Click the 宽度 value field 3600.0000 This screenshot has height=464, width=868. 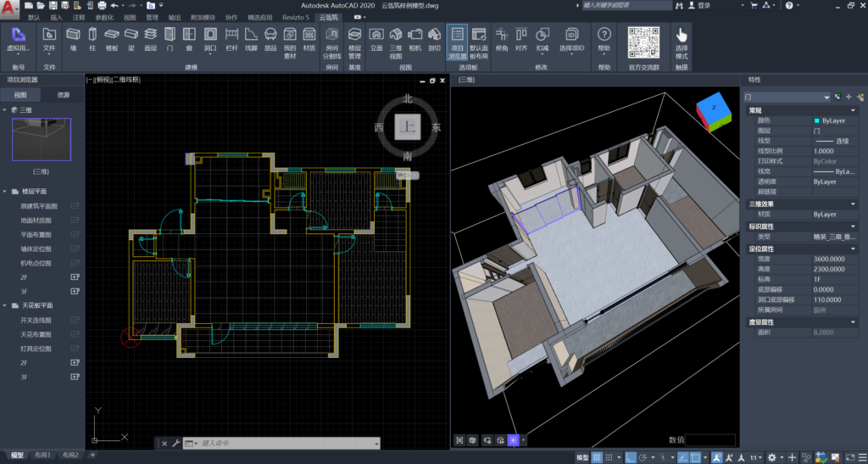(x=831, y=259)
